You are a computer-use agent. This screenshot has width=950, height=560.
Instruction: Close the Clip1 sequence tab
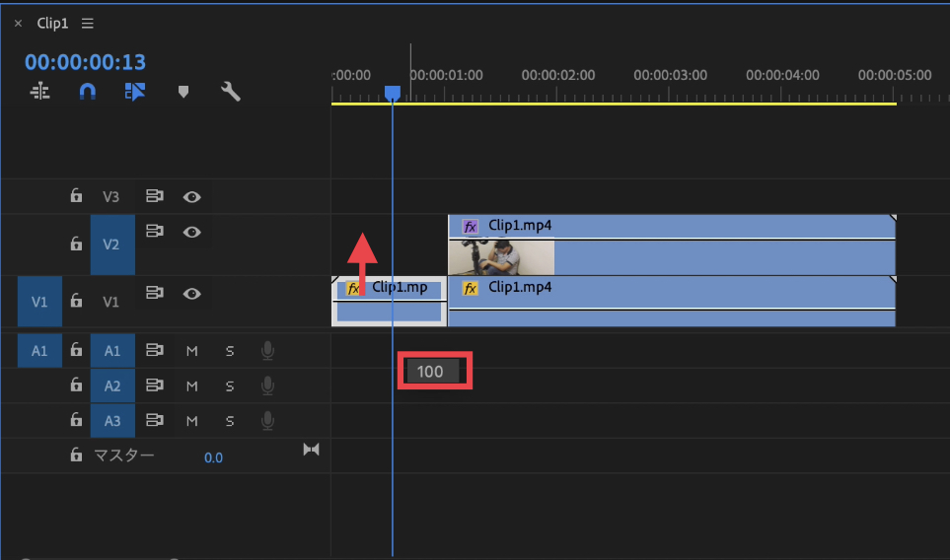coord(18,23)
